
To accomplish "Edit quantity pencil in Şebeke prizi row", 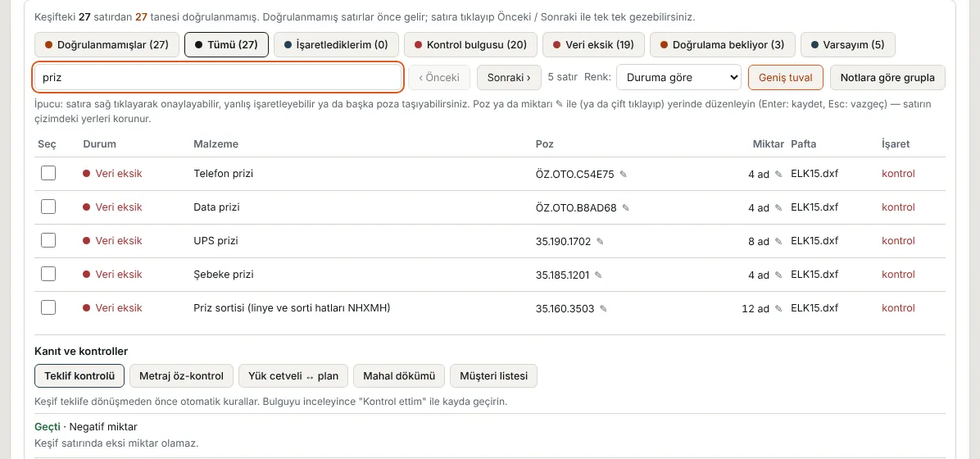I will coord(778,275).
